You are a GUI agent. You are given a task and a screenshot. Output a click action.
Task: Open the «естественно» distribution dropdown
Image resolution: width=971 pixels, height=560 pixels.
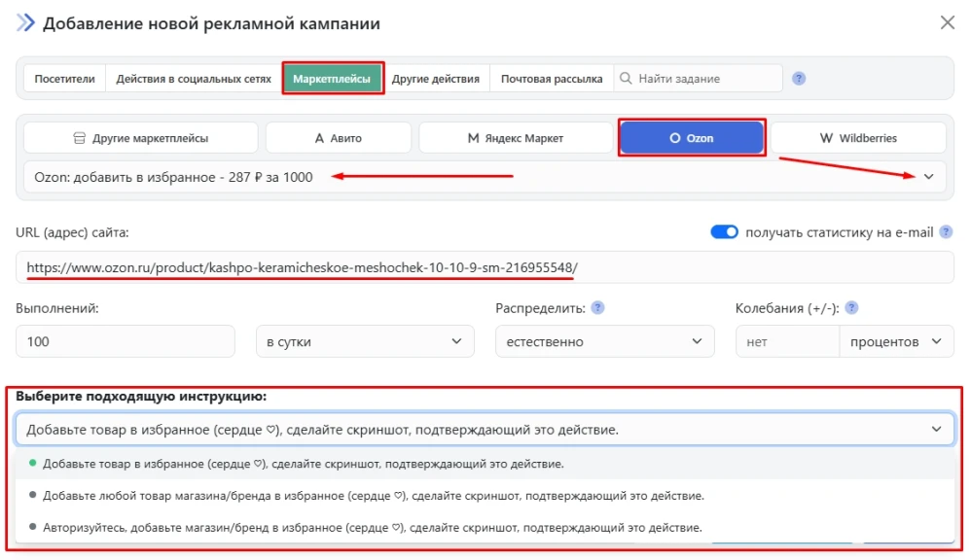pos(605,341)
